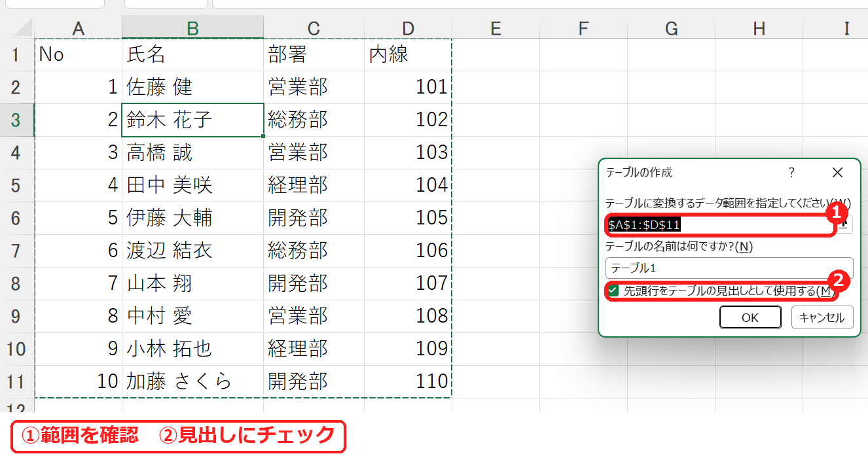Select row 1 header

[17, 54]
